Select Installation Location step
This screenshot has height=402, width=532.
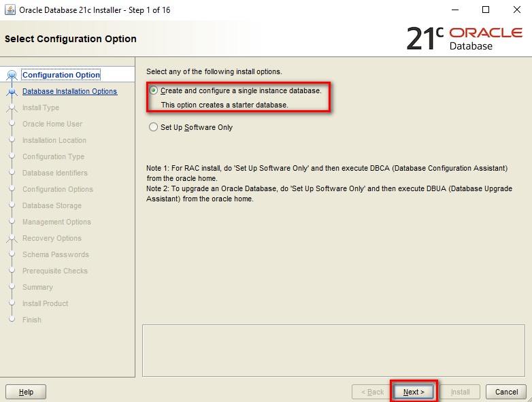54,140
